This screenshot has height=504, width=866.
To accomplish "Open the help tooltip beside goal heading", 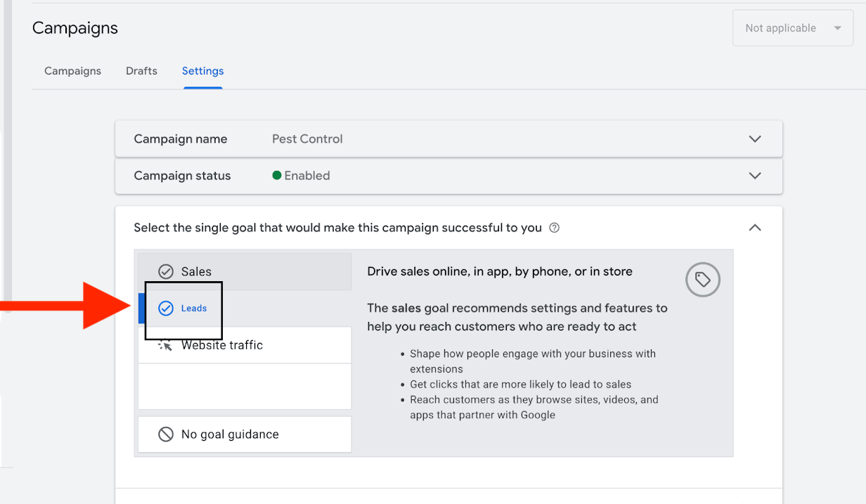I will (555, 228).
